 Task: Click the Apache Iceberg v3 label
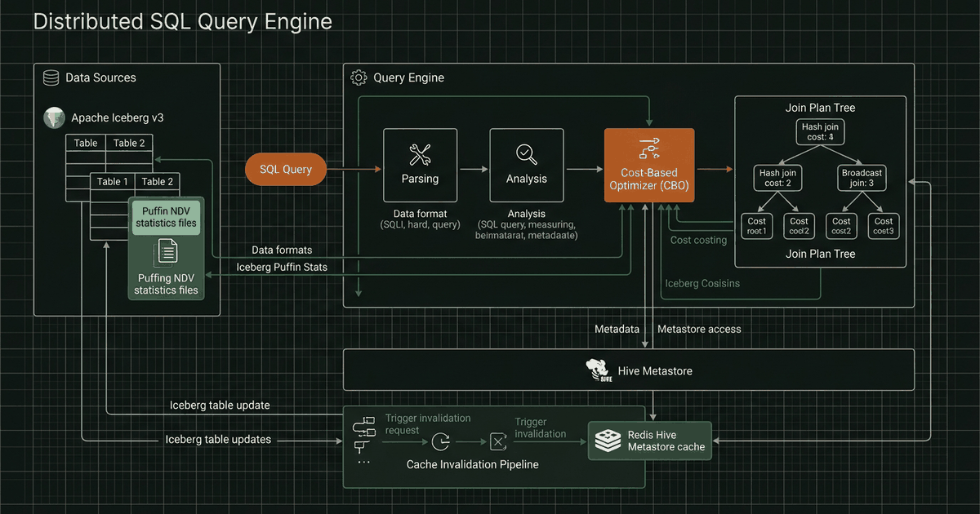118,117
